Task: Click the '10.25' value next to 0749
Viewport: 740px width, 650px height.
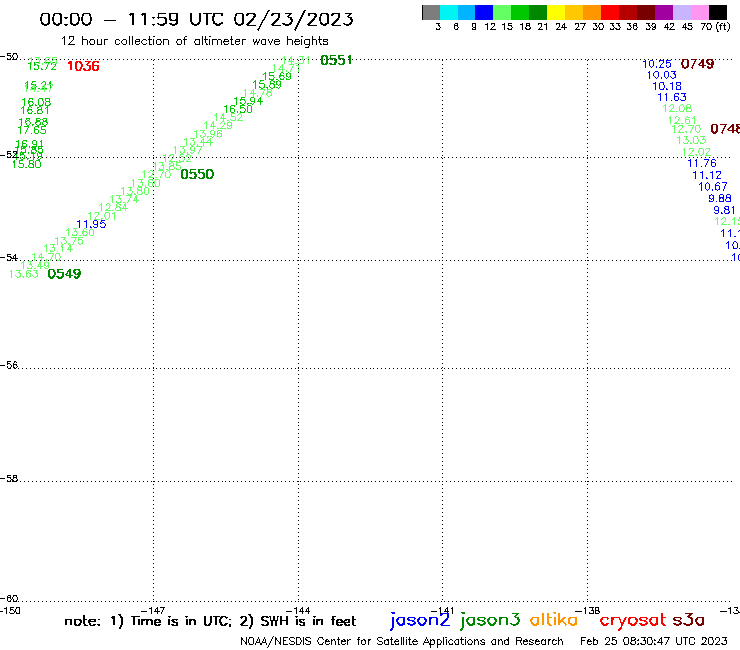Action: coord(657,64)
